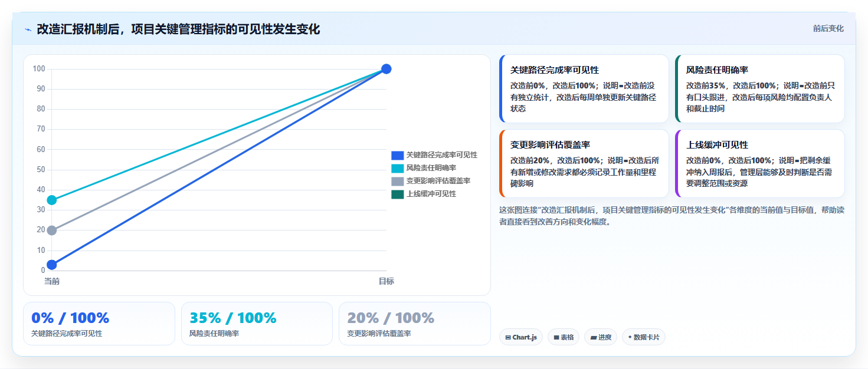Click the chart card title 改造汇报机制后
The image size is (868, 369).
pyautogui.click(x=178, y=29)
